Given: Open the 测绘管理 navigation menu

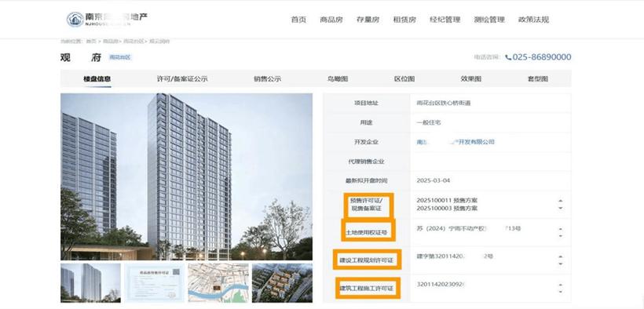Looking at the screenshot, I should coord(489,20).
